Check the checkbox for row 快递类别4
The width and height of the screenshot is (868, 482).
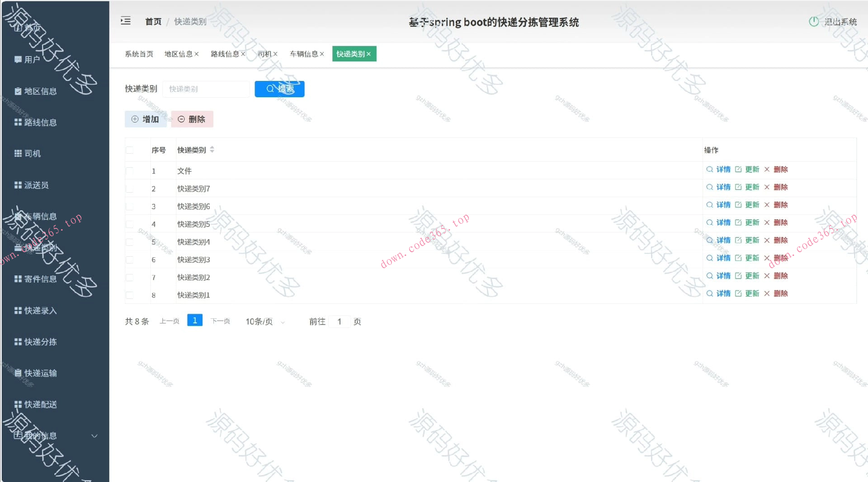(129, 242)
